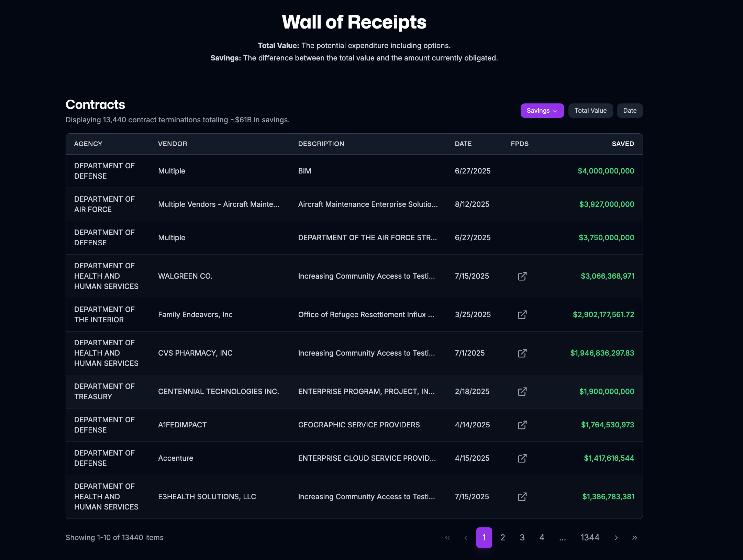Open FPDS link for WALGREEN CO. contract
The image size is (743, 560).
522,276
